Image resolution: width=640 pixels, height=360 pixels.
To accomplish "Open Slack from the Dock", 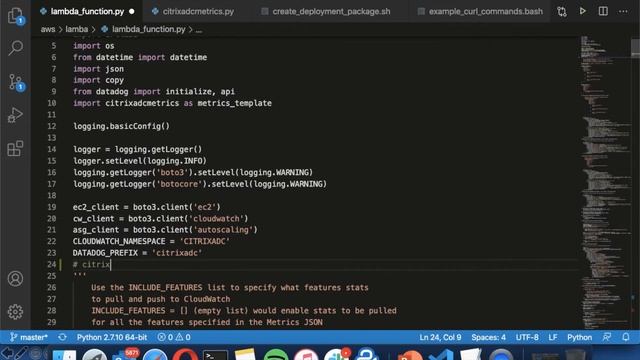I will tap(337, 354).
